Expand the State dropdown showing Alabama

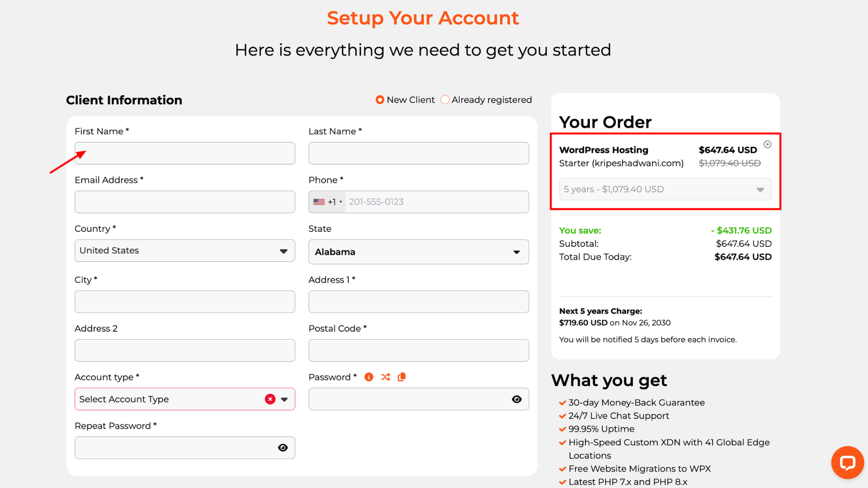click(418, 252)
